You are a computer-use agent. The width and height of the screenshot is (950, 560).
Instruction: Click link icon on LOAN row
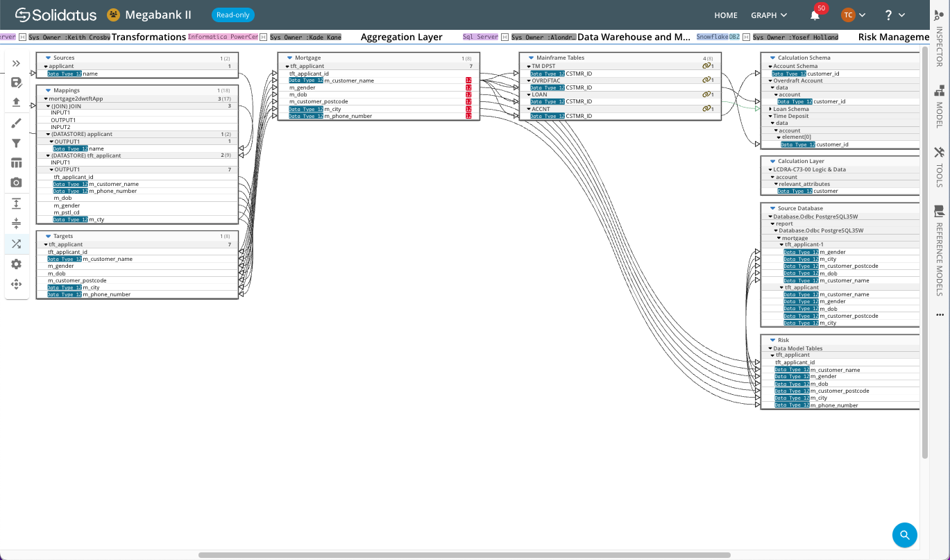[x=706, y=94]
